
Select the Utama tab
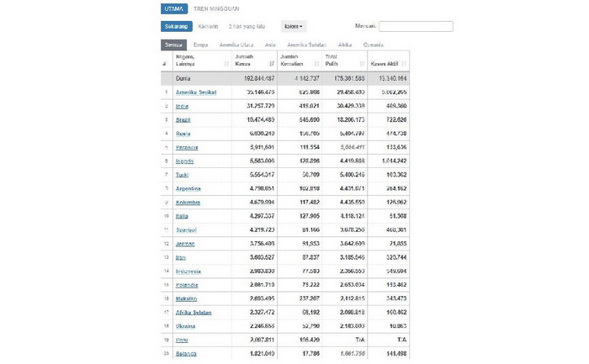174,8
